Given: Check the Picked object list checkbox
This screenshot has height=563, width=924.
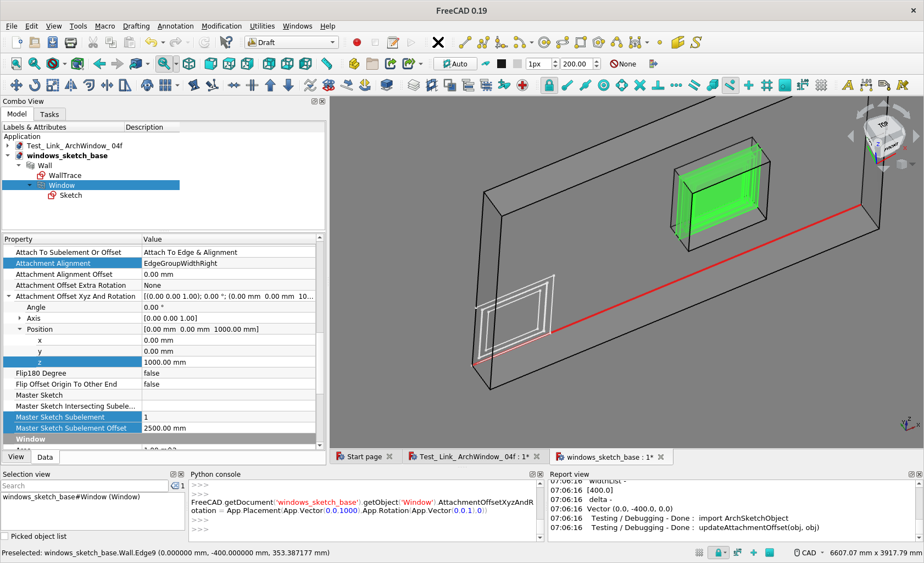Looking at the screenshot, I should click(x=5, y=537).
